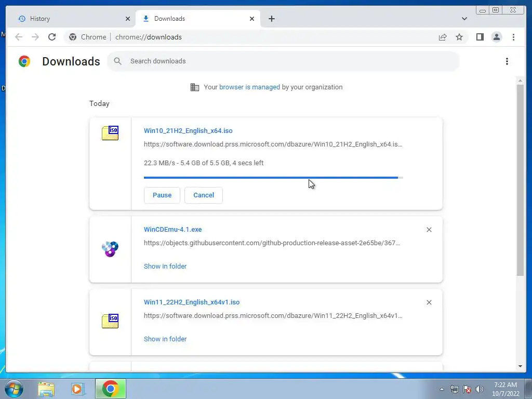Screen dimensions: 532x399
Task: Click the Win10 download progress bar
Action: (273, 178)
